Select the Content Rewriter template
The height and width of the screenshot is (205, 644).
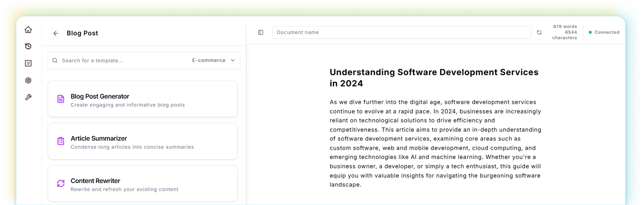[x=143, y=183]
